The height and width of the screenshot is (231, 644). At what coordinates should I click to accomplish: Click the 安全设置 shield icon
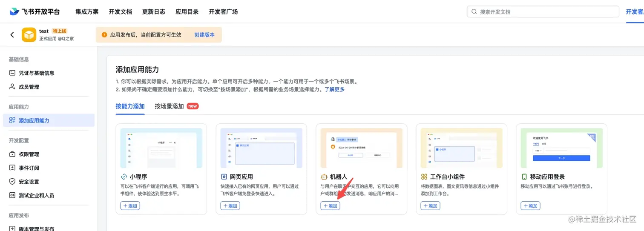(12, 182)
